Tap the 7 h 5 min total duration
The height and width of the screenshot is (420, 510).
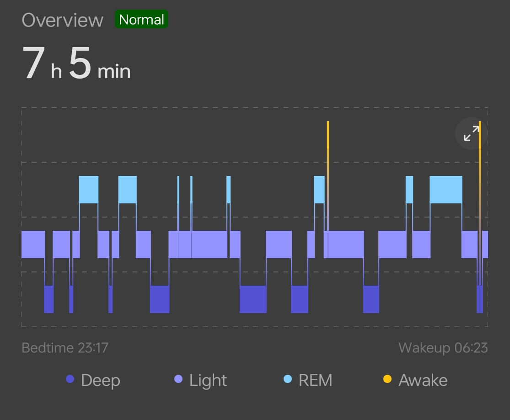[x=76, y=65]
